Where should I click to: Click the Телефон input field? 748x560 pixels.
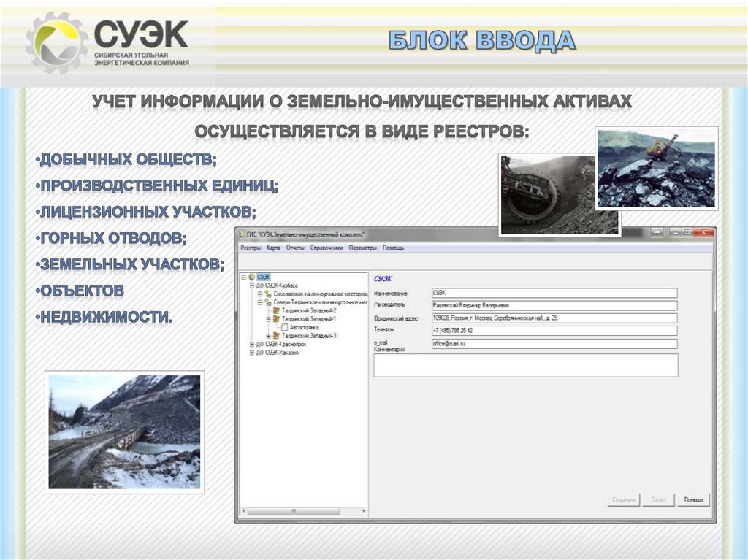[554, 331]
